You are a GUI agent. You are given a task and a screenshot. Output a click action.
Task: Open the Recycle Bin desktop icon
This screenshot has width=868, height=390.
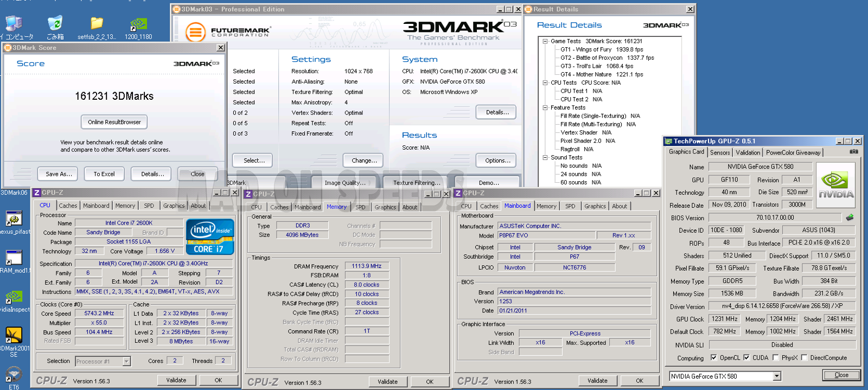pyautogui.click(x=55, y=24)
